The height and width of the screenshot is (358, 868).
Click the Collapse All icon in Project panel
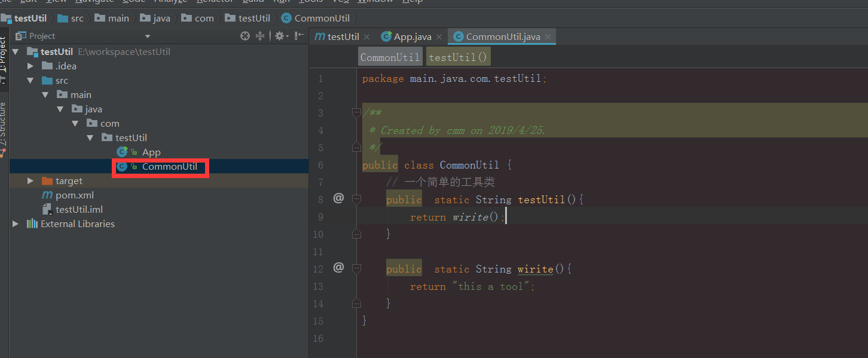click(260, 36)
